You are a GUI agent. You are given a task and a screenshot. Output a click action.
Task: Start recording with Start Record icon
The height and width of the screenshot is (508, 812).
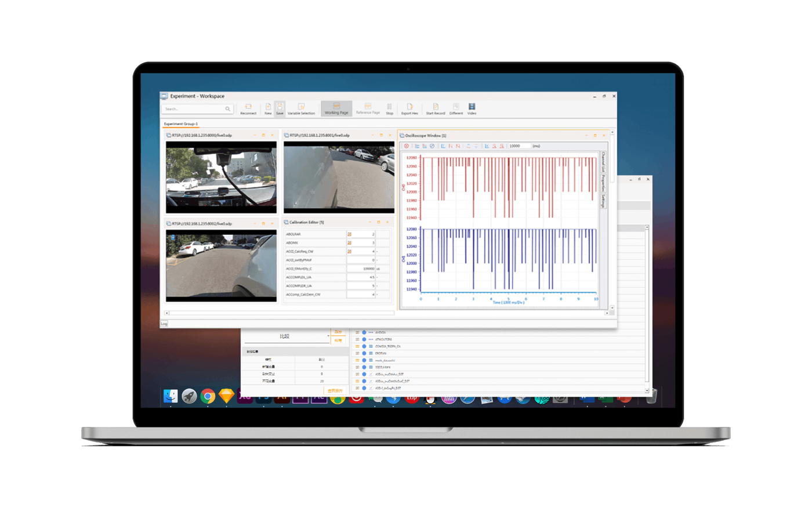[x=436, y=108]
